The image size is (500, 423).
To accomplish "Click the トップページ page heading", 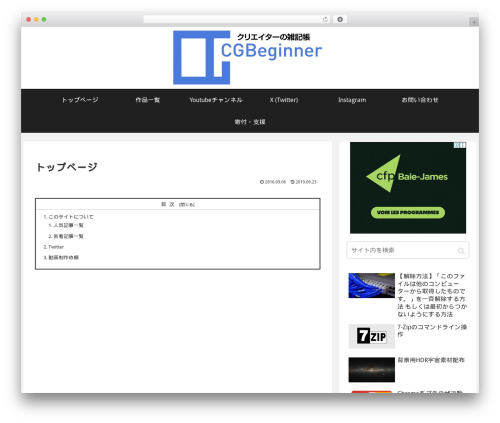I will coord(67,167).
